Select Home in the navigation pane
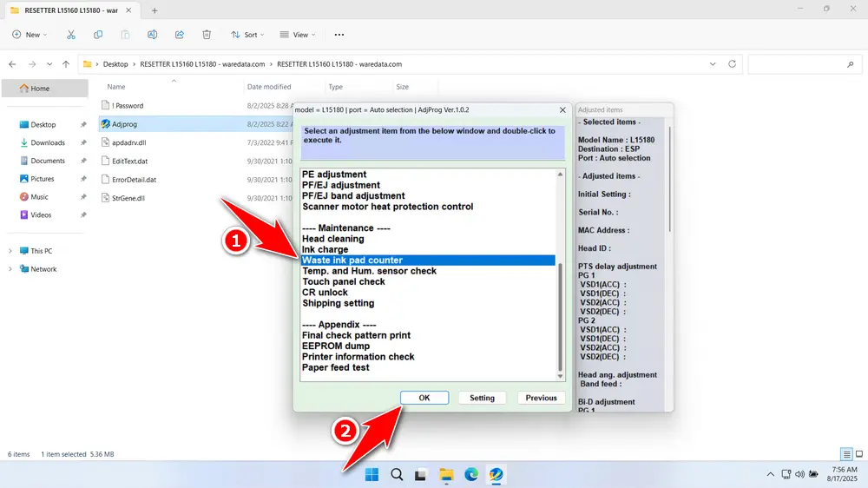 (x=45, y=88)
